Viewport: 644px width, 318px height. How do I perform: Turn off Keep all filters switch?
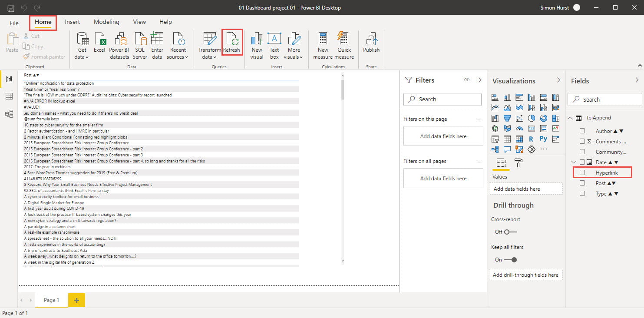(x=510, y=260)
